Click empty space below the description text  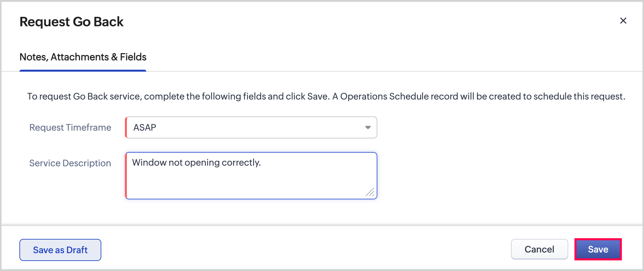coord(227,185)
